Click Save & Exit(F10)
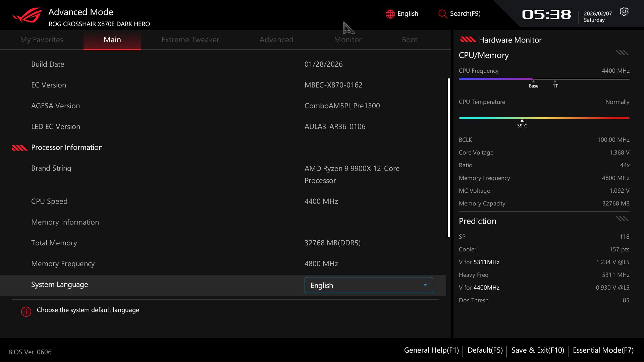 pos(538,350)
